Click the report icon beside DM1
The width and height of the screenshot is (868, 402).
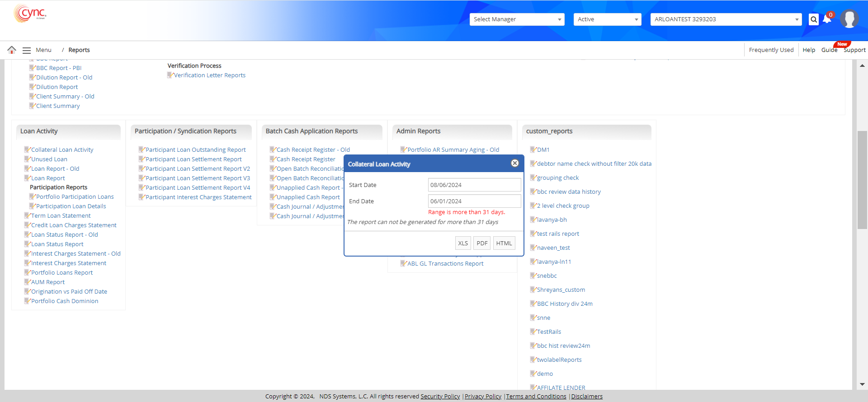pos(533,150)
